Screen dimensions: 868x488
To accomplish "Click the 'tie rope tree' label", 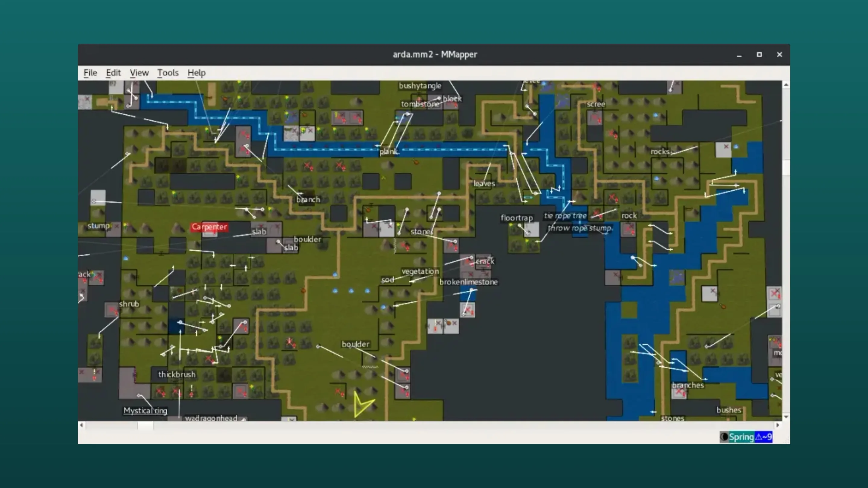I will pyautogui.click(x=565, y=216).
